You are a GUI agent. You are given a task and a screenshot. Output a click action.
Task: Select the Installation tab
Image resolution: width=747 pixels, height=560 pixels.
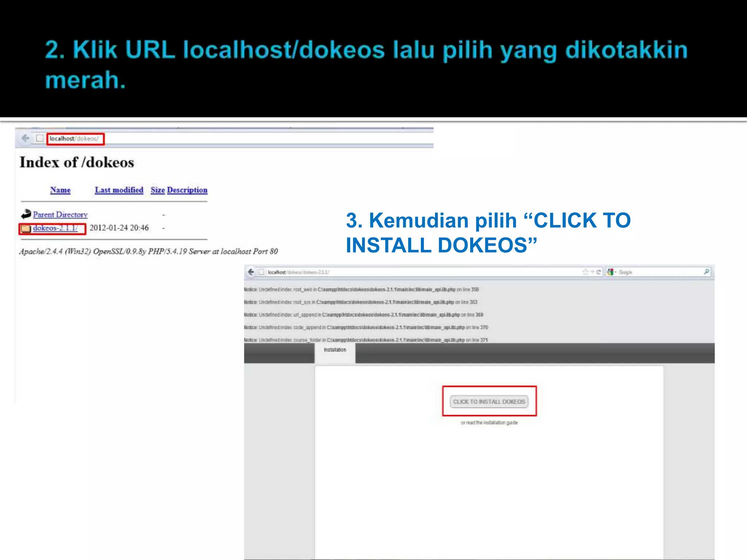coord(335,352)
